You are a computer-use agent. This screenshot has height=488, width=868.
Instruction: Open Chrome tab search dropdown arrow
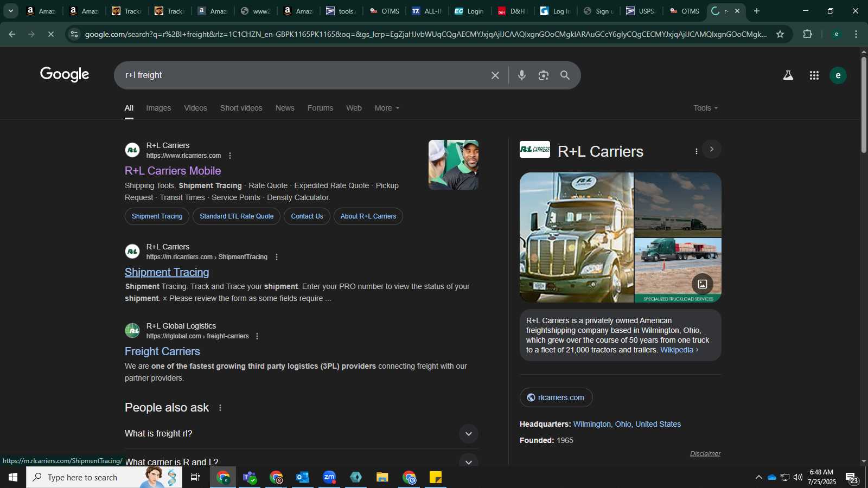[10, 11]
